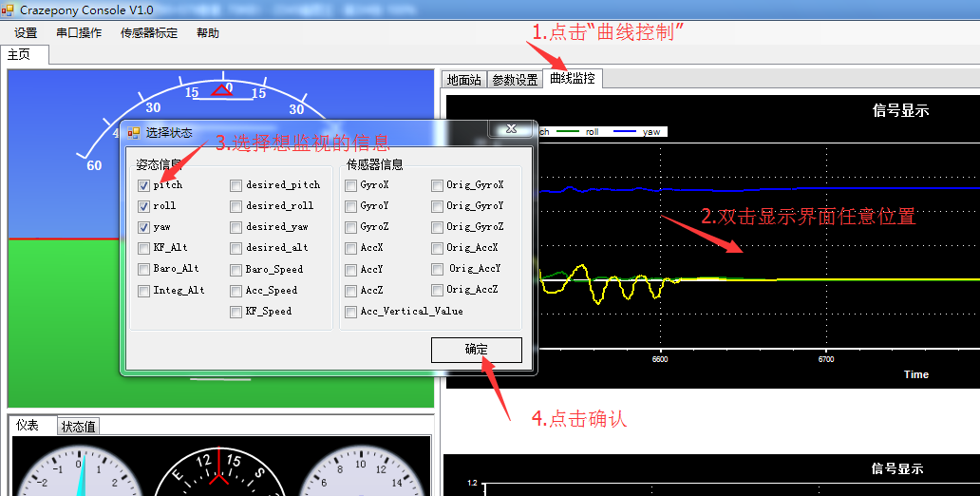The height and width of the screenshot is (496, 980).
Task: Switch to the 地面站 tab
Action: tap(464, 80)
